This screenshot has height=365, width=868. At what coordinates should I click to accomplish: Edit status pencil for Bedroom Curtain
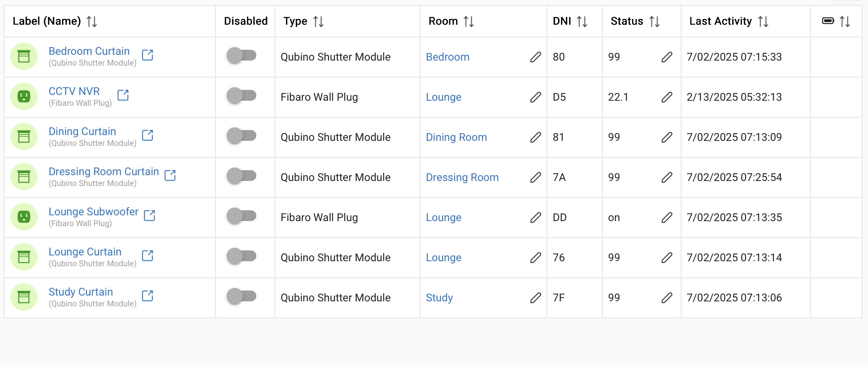pyautogui.click(x=667, y=57)
